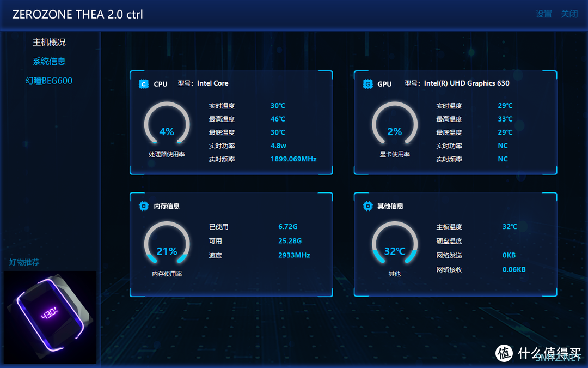Click the 好物推荐 link

click(24, 262)
